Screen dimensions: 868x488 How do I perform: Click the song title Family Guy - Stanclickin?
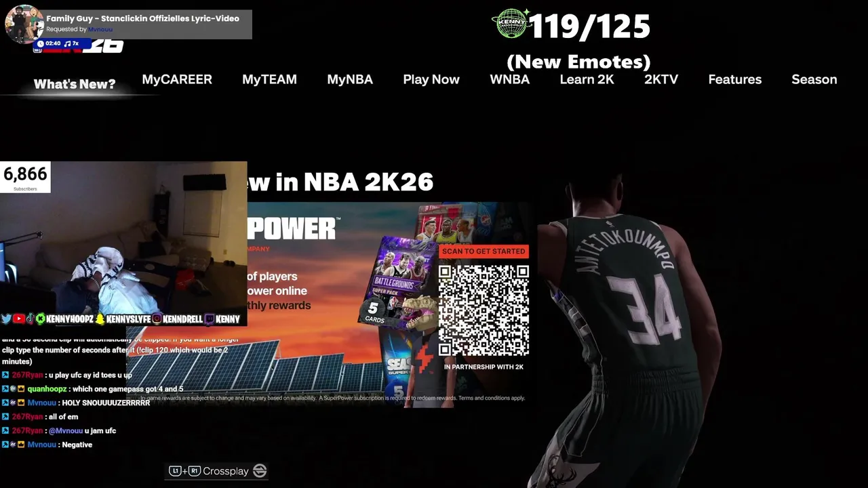(x=142, y=18)
